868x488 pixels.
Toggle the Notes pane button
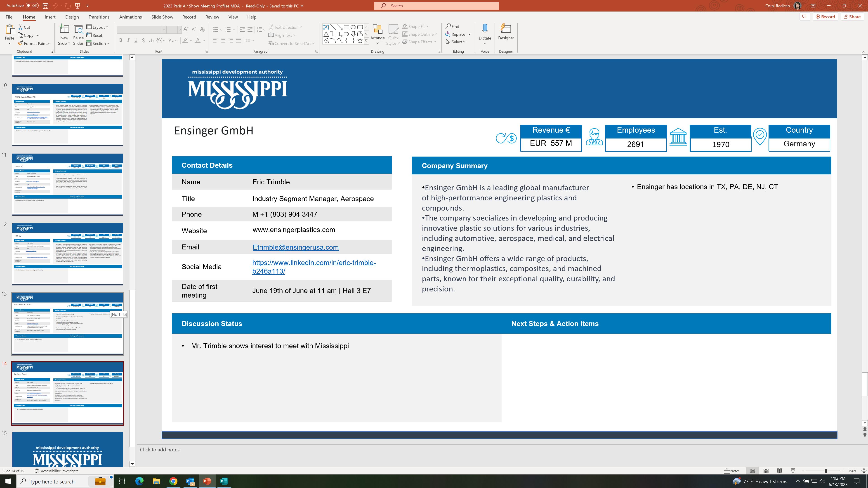point(732,471)
